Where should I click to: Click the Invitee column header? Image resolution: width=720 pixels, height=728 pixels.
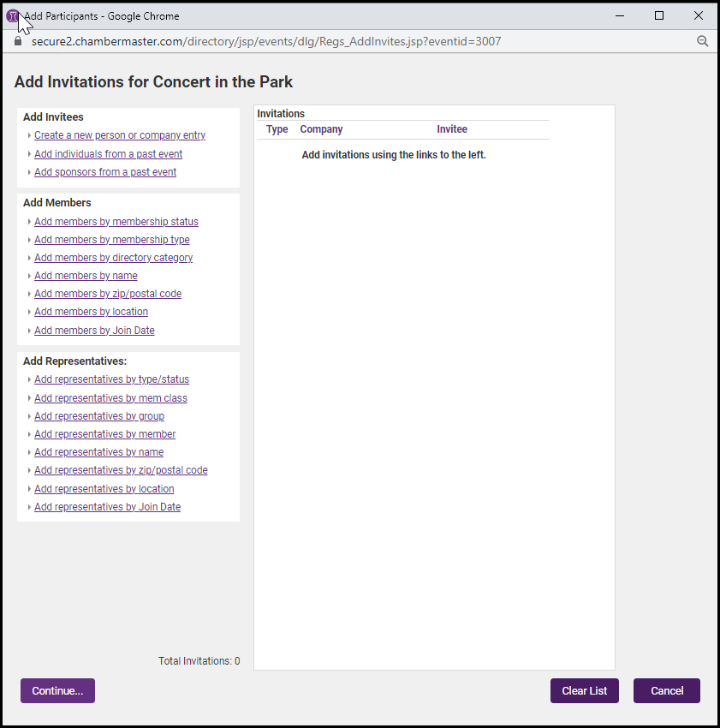[x=452, y=129]
